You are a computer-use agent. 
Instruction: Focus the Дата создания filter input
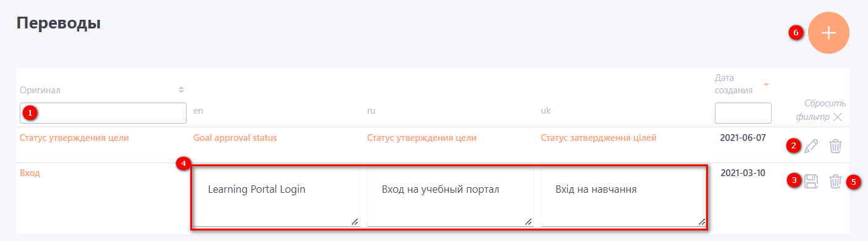(743, 113)
